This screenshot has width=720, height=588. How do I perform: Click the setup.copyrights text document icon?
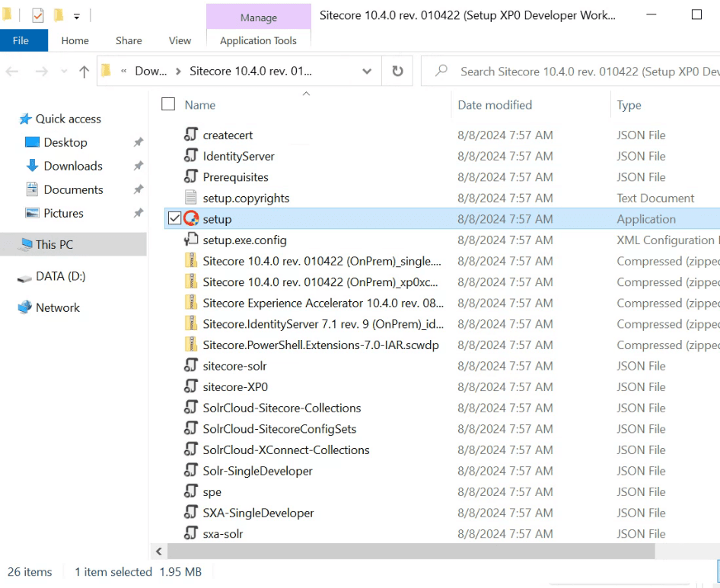coord(191,197)
